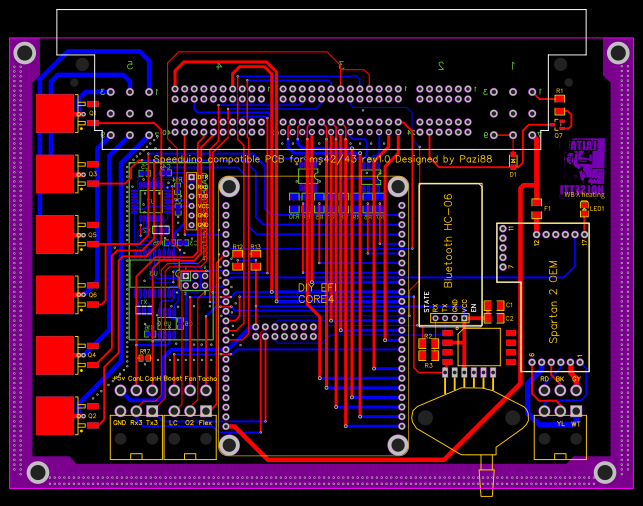
Task: Select the Q5 transistor label
Action: click(x=93, y=235)
